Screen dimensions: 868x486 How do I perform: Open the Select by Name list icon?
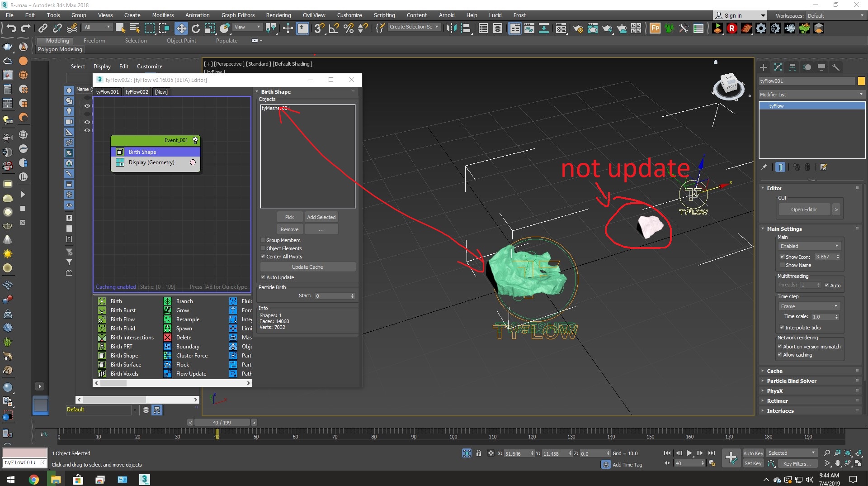[135, 29]
